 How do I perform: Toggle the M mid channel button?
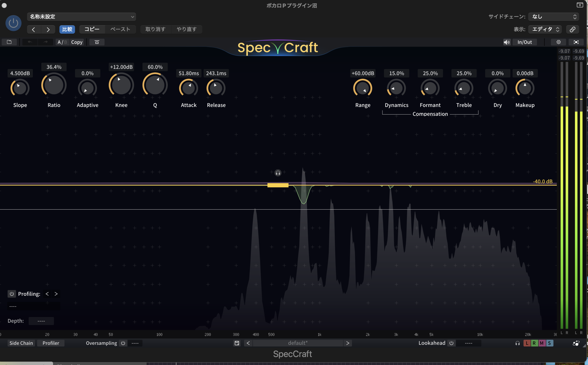[x=542, y=343]
